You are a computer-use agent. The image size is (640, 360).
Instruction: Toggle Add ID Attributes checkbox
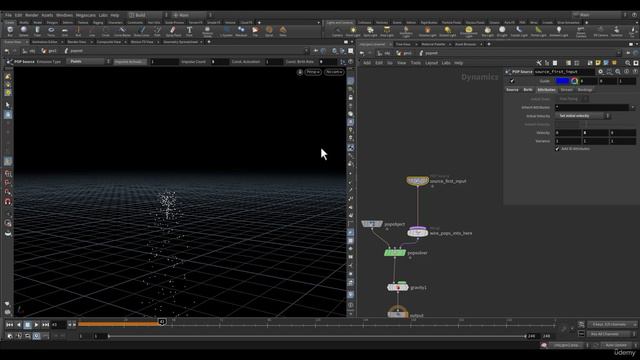pos(557,149)
